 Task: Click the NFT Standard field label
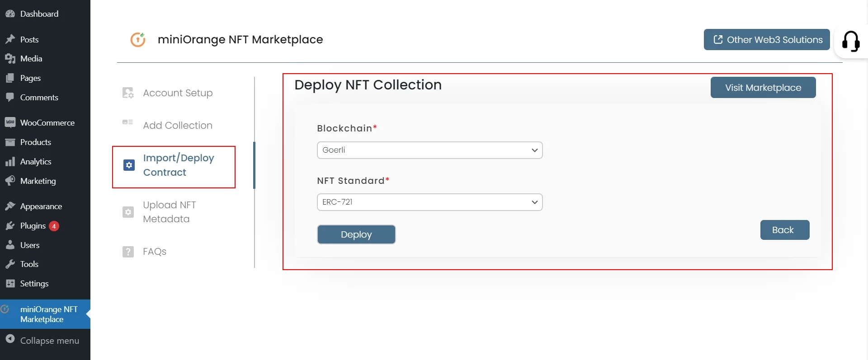(353, 181)
